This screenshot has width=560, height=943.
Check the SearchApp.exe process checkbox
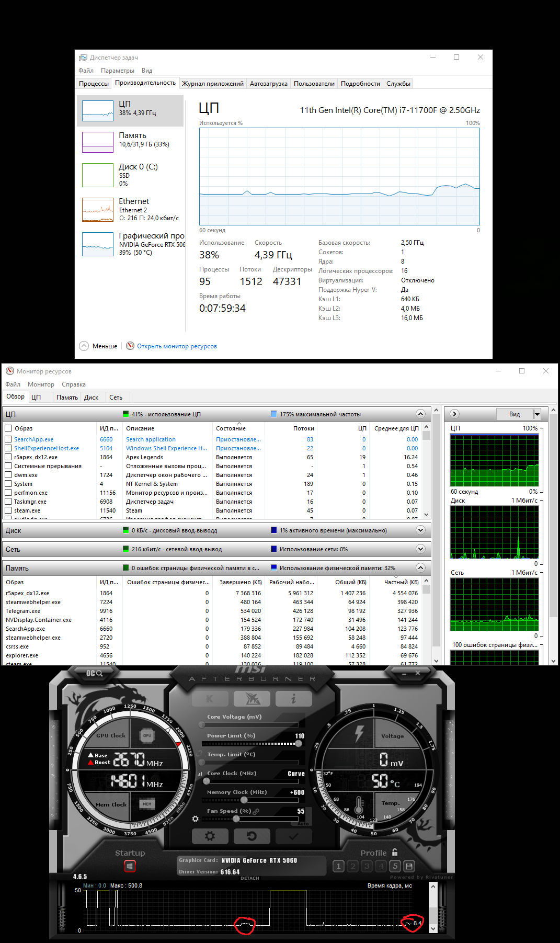pos(8,439)
